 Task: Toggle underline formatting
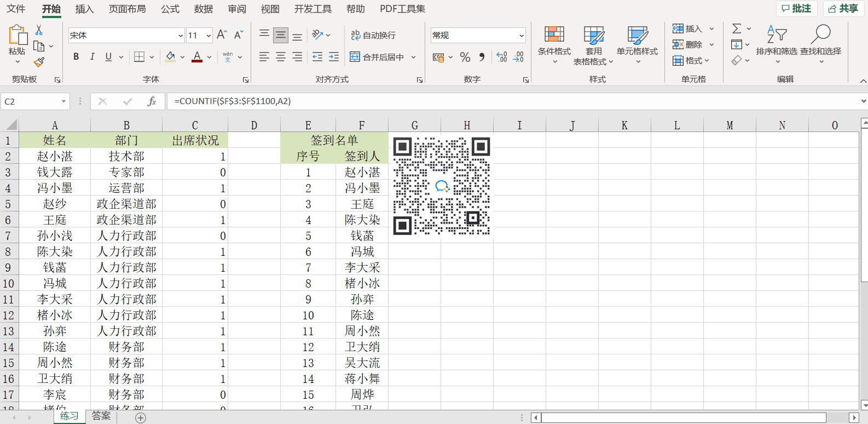(x=108, y=56)
